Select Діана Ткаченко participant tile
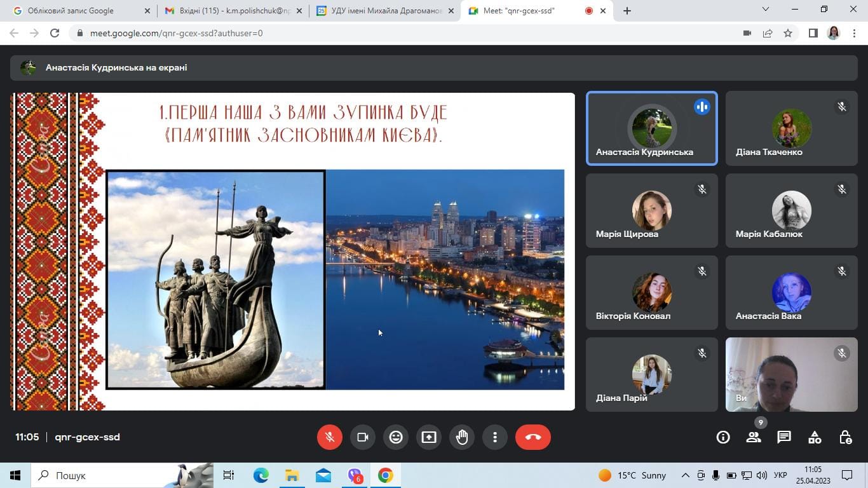 [792, 128]
